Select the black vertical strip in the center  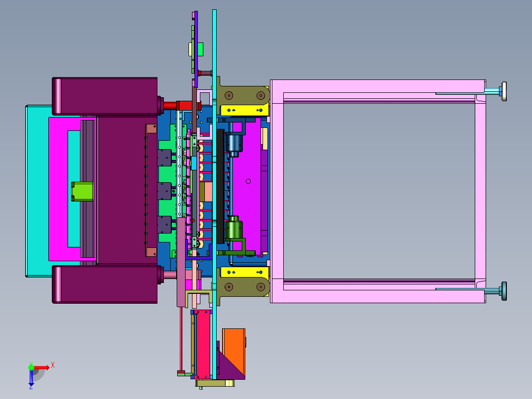tap(220, 186)
